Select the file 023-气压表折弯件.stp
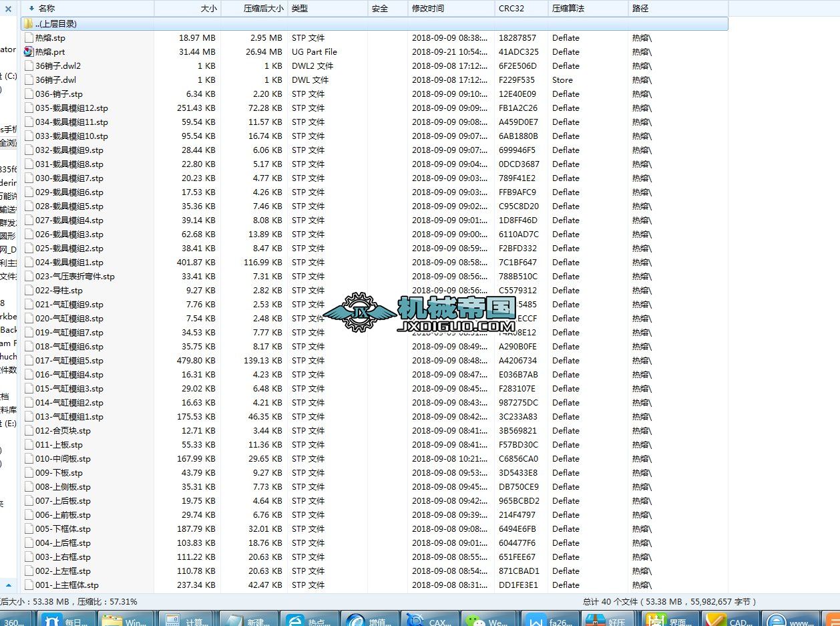Screen dimensions: 840x626 (x=75, y=276)
